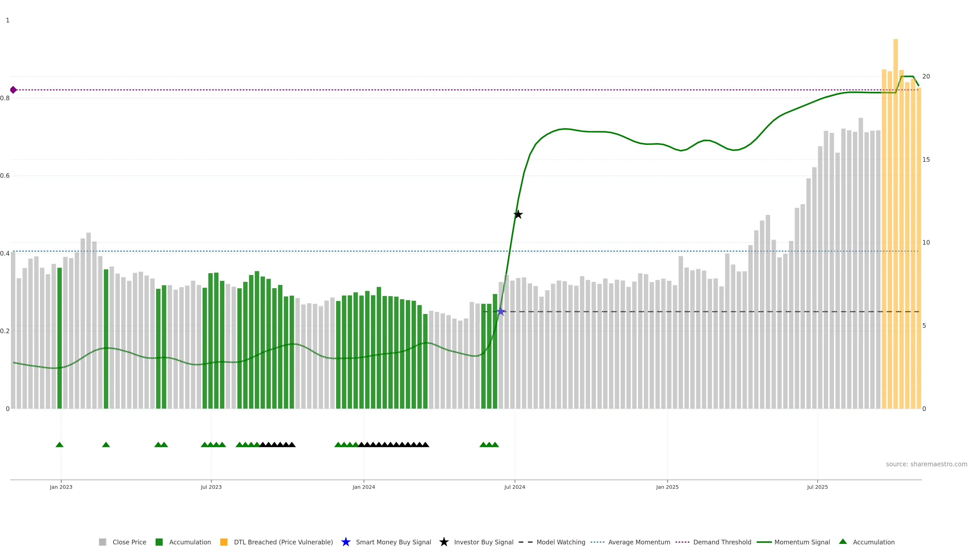The image size is (980, 551).
Task: Click the blue Smart Money Buy Signal star on chart
Action: click(x=501, y=311)
